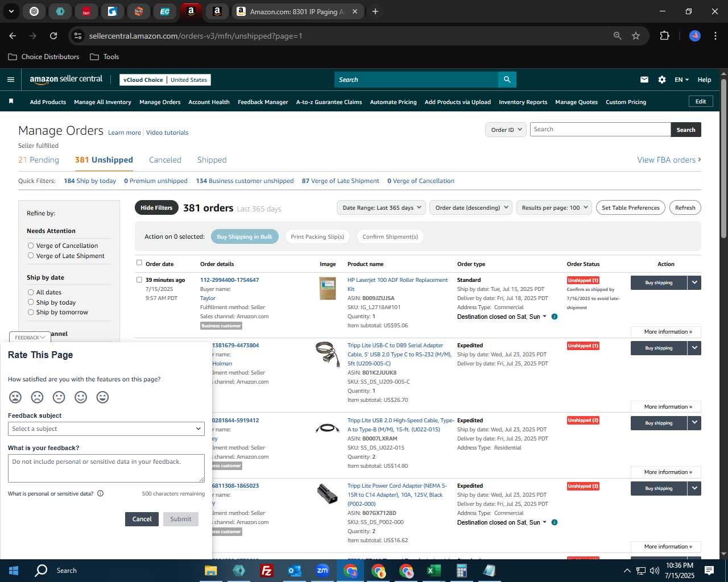Open the browser zoom magnifier icon

(x=618, y=36)
